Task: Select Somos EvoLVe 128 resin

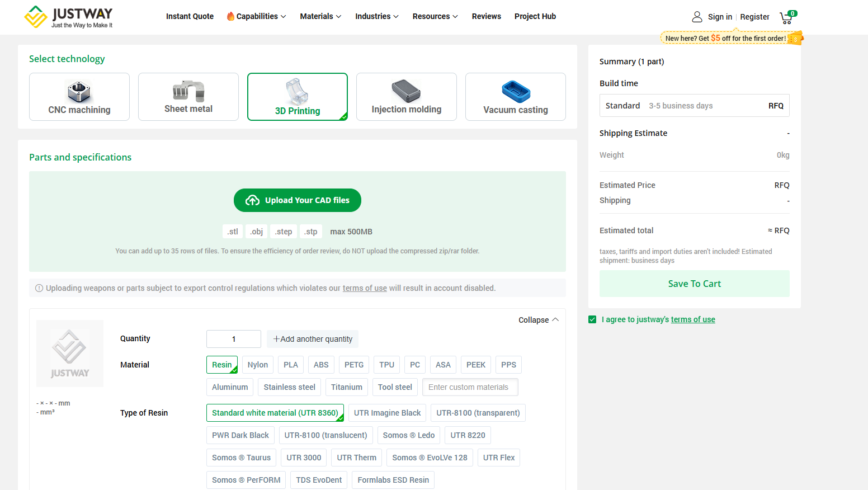Action: pyautogui.click(x=430, y=458)
